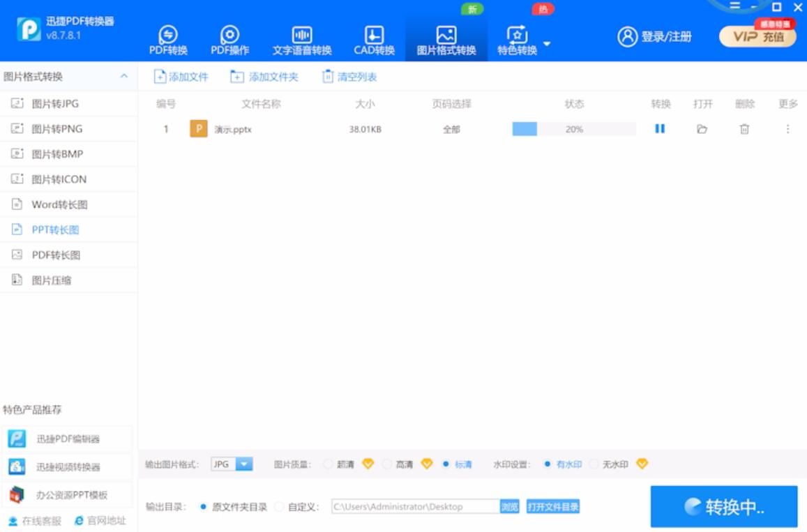Click the VIP 充值 button
807x532 pixels.
click(x=757, y=36)
